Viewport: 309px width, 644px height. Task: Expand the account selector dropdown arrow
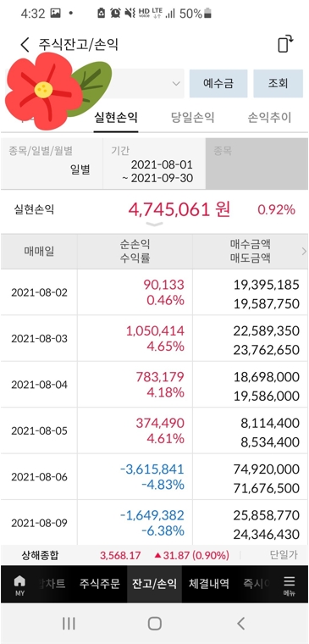(176, 84)
